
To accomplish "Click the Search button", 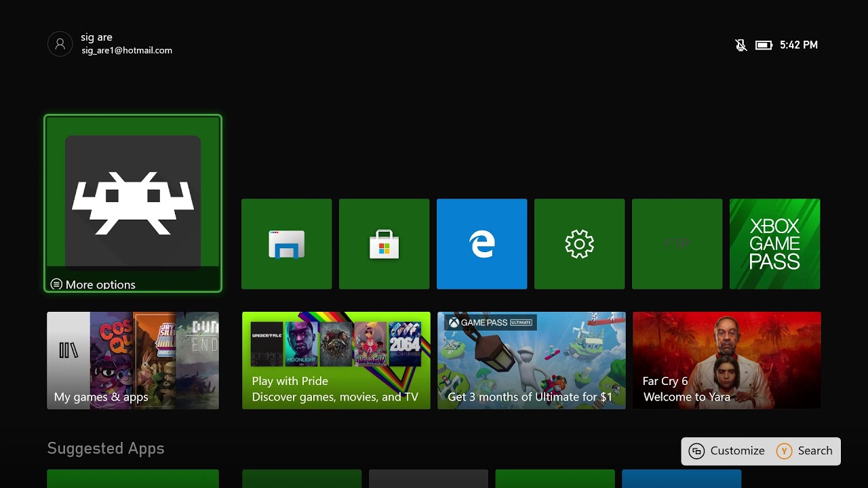I will click(x=805, y=451).
